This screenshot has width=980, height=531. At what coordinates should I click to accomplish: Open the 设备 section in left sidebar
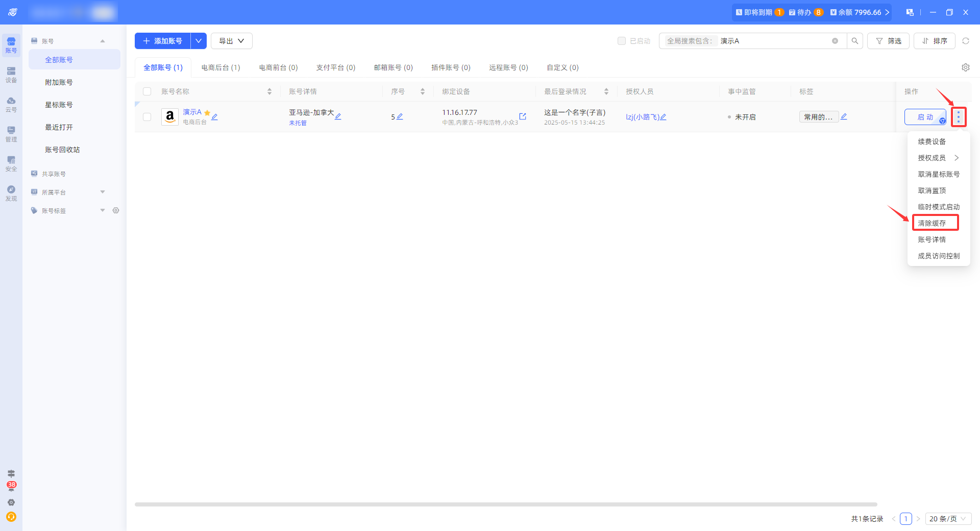[x=11, y=75]
